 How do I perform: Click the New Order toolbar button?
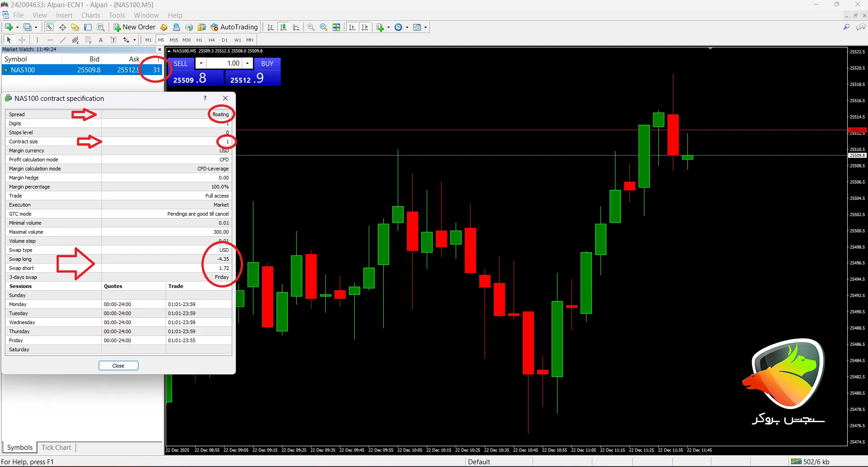click(134, 27)
